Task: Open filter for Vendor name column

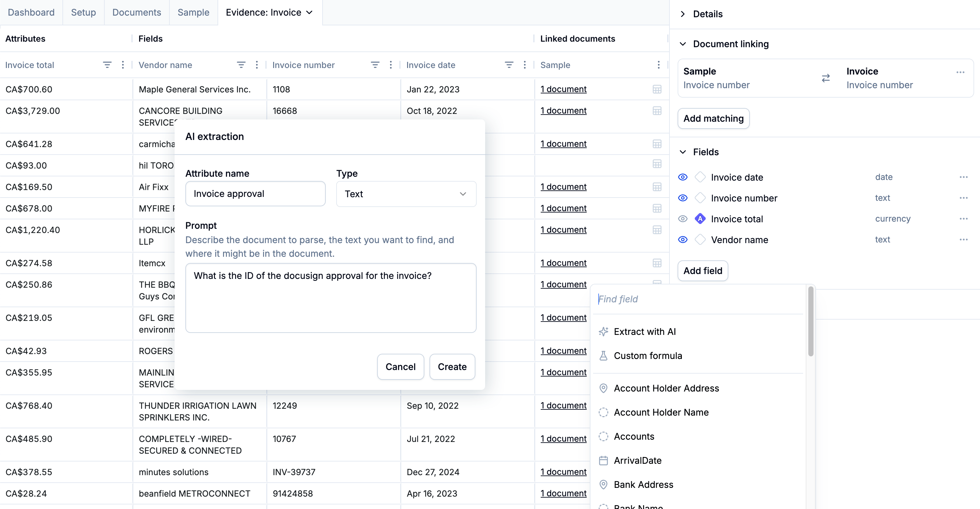Action: 241,65
